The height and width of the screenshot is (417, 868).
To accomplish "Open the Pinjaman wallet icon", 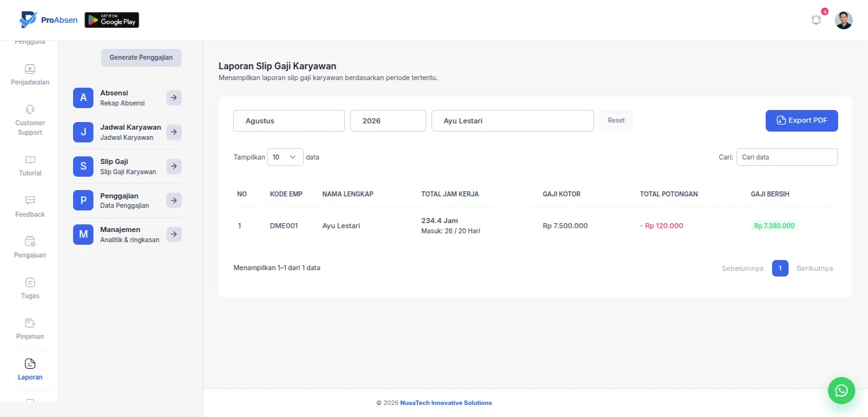I will pos(30,322).
